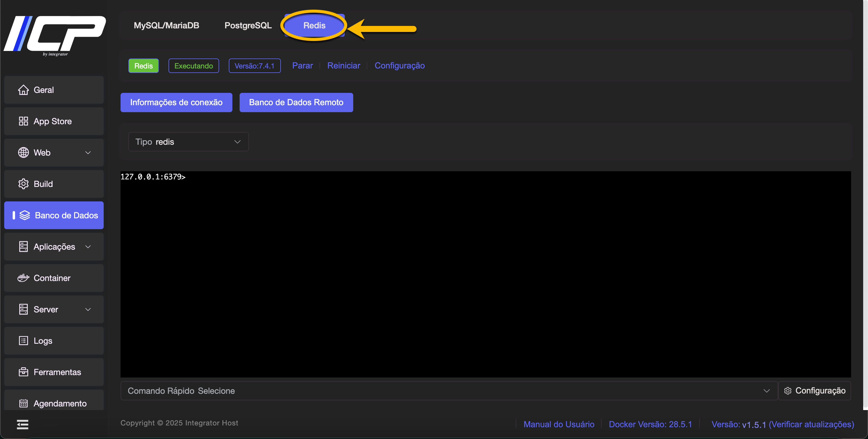Switch to MySQL/MariaDB tab
Screen dimensions: 868x439
pyautogui.click(x=166, y=25)
